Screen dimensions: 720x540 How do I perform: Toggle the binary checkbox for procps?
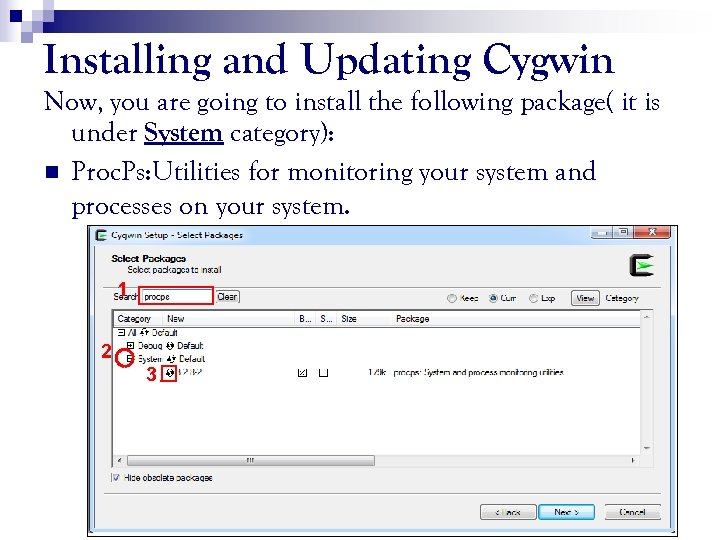[x=302, y=373]
